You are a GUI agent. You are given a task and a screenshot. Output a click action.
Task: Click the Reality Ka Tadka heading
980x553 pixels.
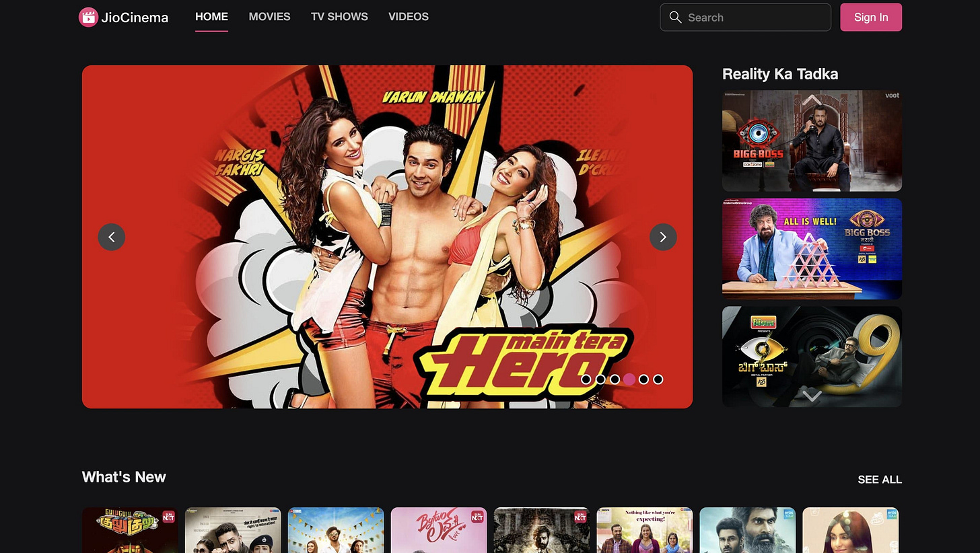pos(780,74)
